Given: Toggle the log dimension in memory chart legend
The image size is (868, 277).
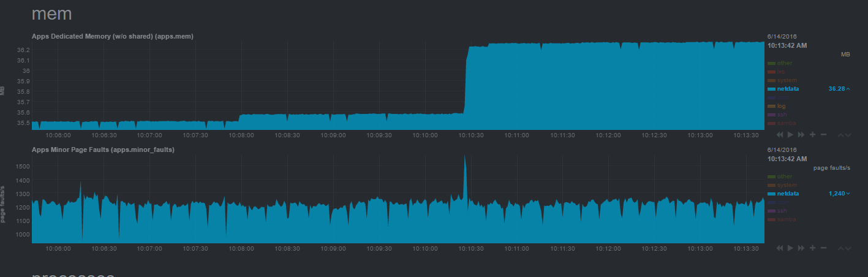Looking at the screenshot, I should point(781,106).
